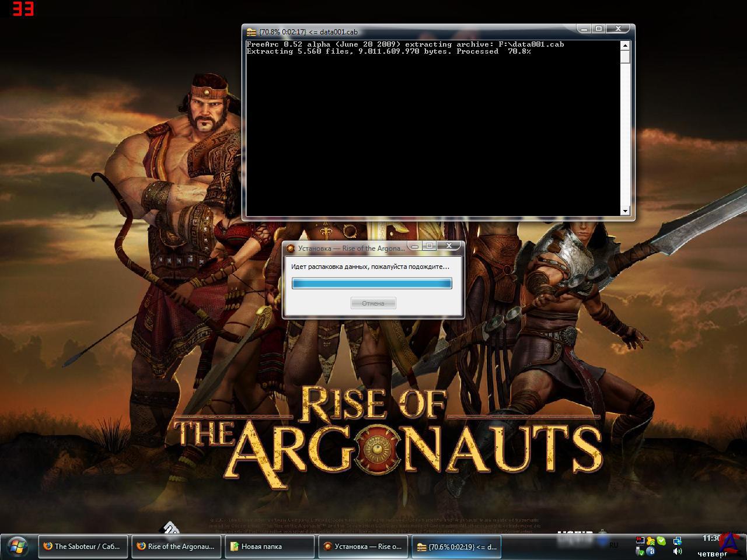Minimize the FreeArc console window
747x560 pixels.
point(584,29)
